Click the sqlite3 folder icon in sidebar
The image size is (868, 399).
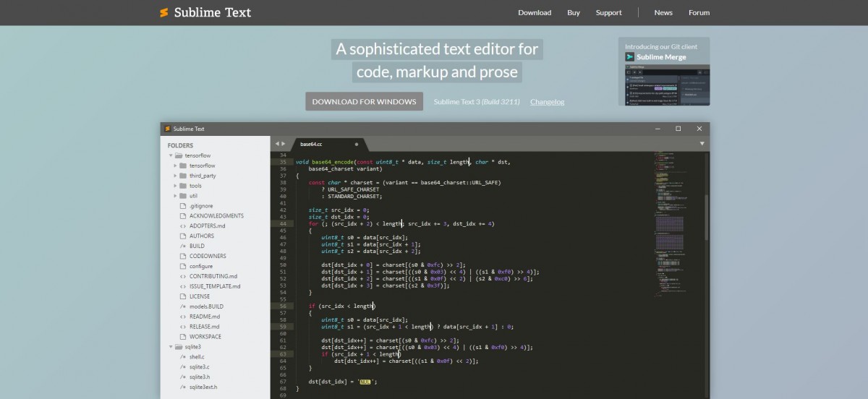coord(179,346)
